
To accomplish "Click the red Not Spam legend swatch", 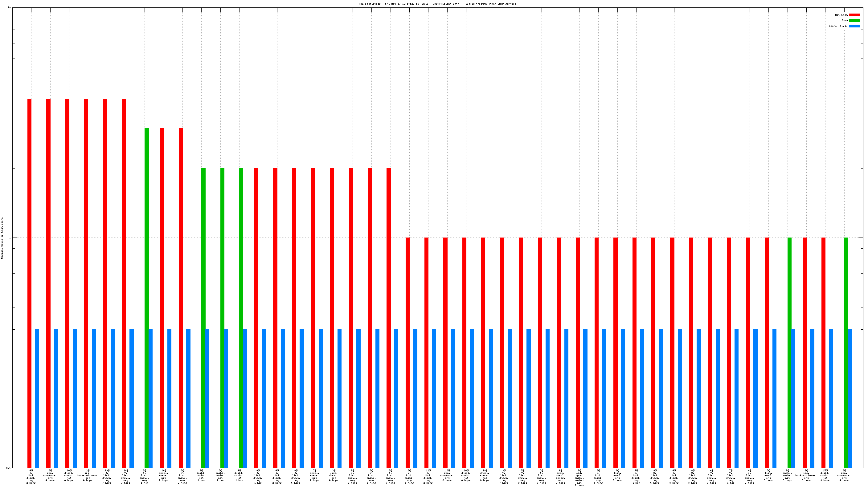I will (x=854, y=15).
